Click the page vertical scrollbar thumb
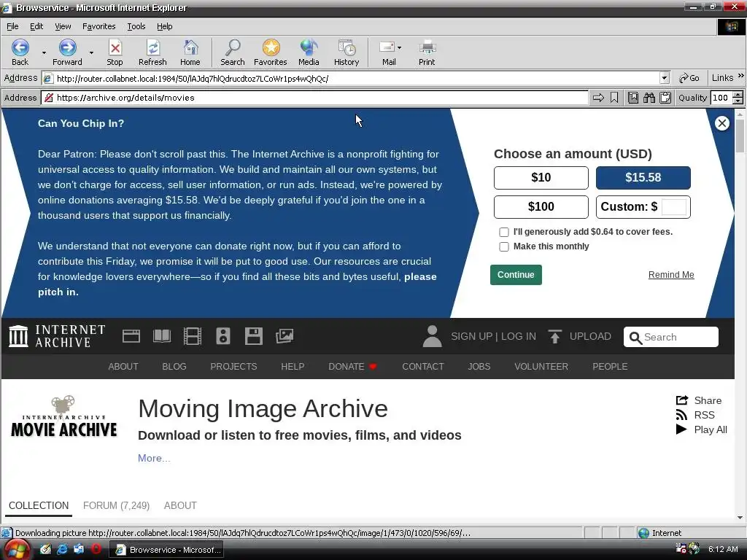 tap(740, 135)
